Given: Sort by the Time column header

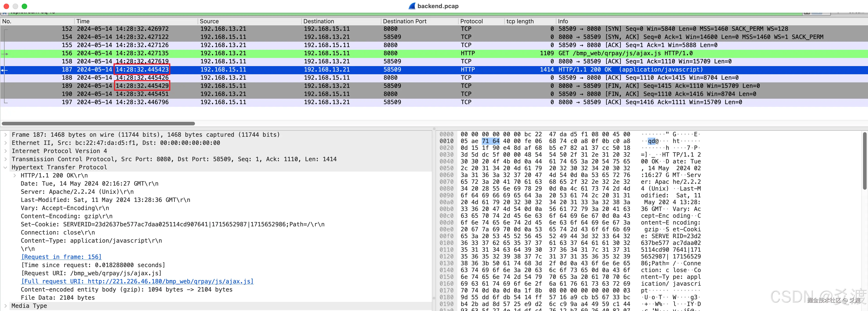Looking at the screenshot, I should [83, 21].
